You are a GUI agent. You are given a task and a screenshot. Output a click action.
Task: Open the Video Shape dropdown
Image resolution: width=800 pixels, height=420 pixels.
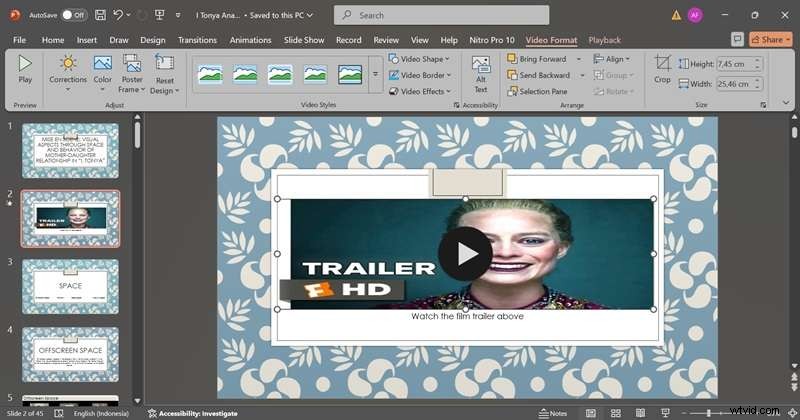419,59
